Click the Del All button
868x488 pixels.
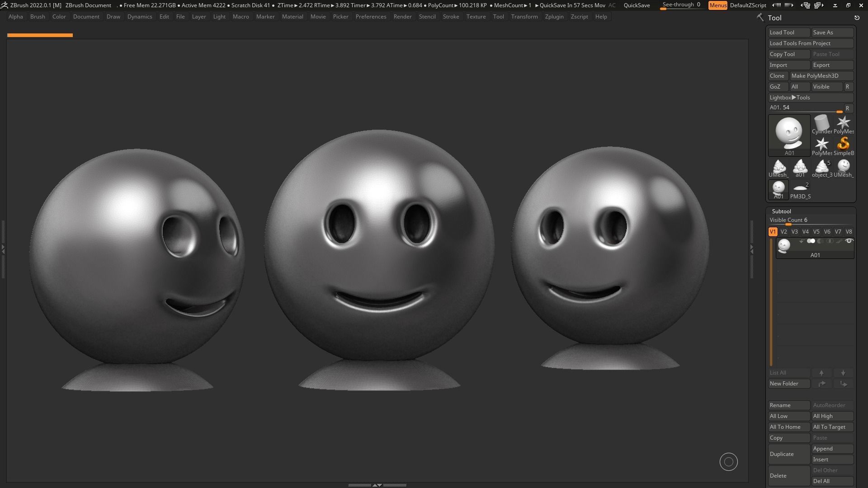click(832, 481)
